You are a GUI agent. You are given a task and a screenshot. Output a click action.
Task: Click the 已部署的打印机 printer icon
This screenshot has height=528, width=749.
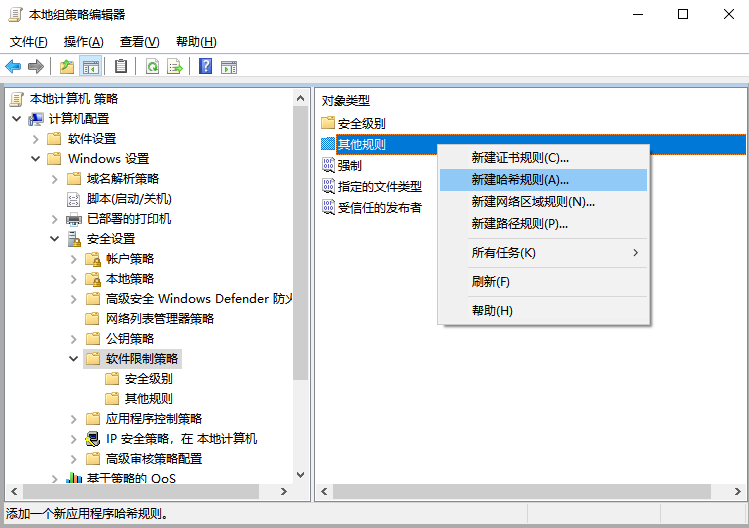[74, 219]
